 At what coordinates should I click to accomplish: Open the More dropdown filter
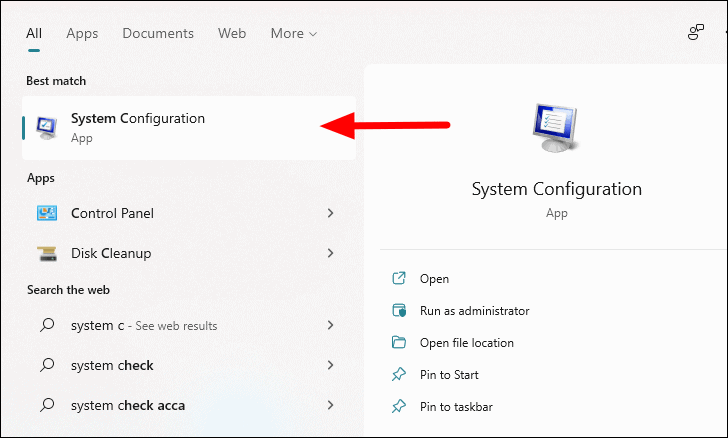click(x=293, y=33)
